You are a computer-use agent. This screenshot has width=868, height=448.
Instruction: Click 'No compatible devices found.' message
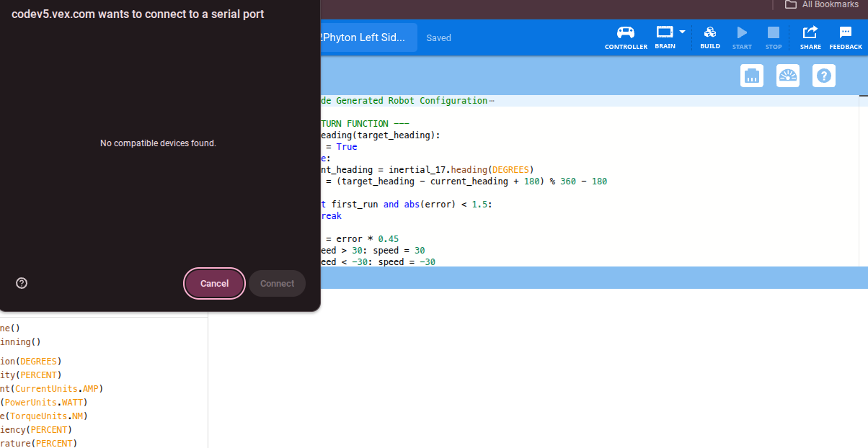pos(158,143)
